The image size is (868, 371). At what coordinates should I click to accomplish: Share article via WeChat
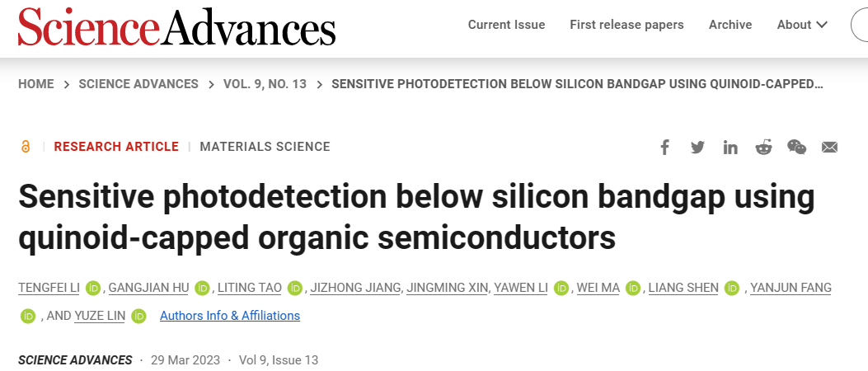[796, 148]
